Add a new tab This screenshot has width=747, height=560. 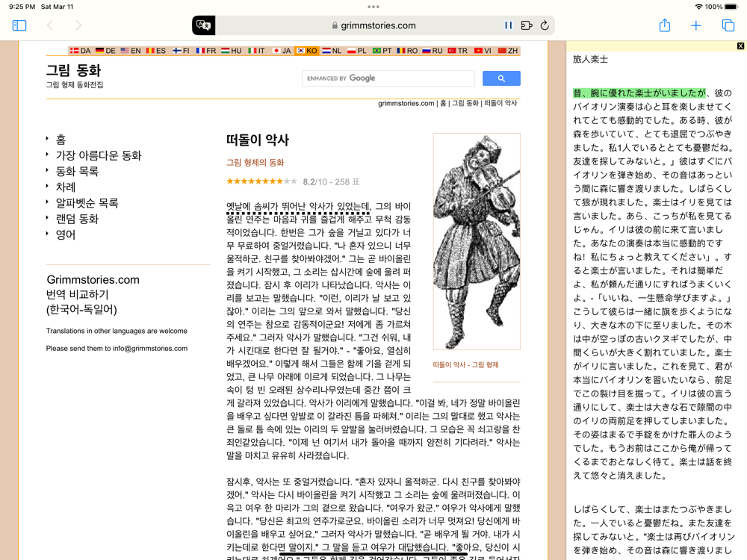coord(696,25)
